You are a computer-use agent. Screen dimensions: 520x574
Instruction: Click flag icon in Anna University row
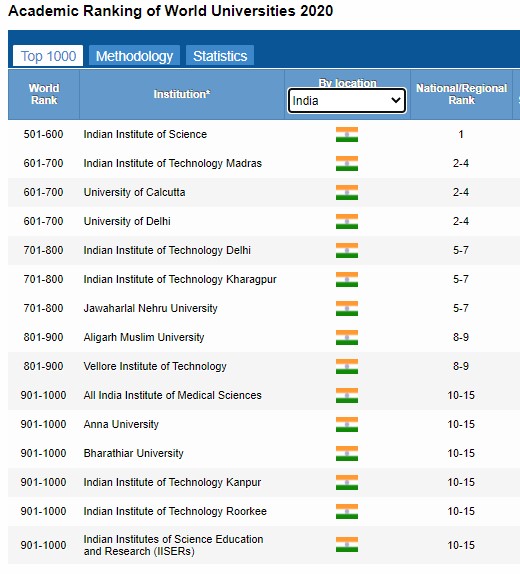(347, 424)
